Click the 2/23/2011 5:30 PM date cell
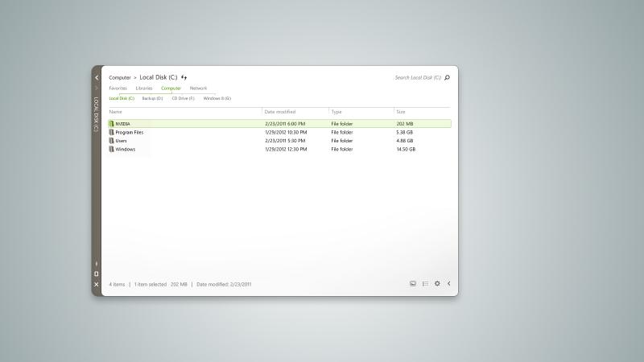Image resolution: width=644 pixels, height=362 pixels. pyautogui.click(x=285, y=140)
